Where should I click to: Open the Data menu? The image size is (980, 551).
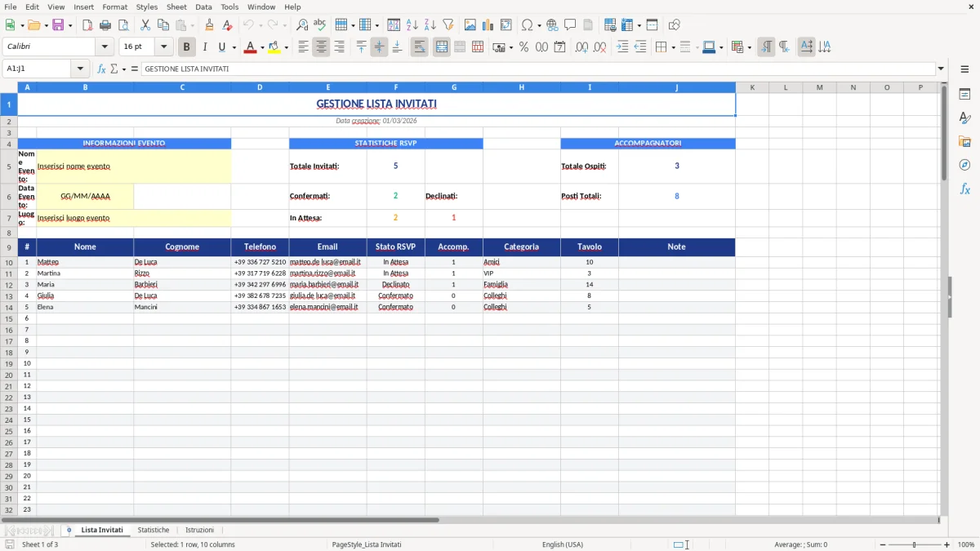click(x=203, y=7)
